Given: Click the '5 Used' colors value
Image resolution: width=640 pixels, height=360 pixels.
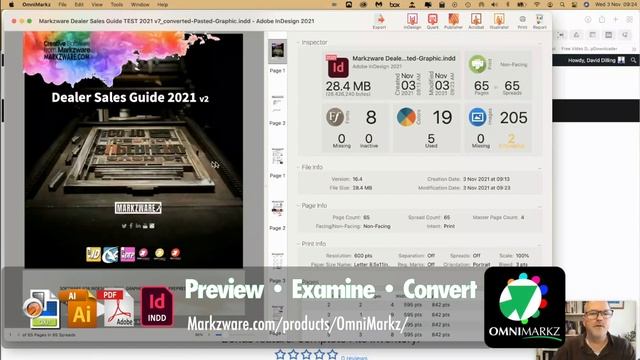Looking at the screenshot, I should (x=431, y=140).
